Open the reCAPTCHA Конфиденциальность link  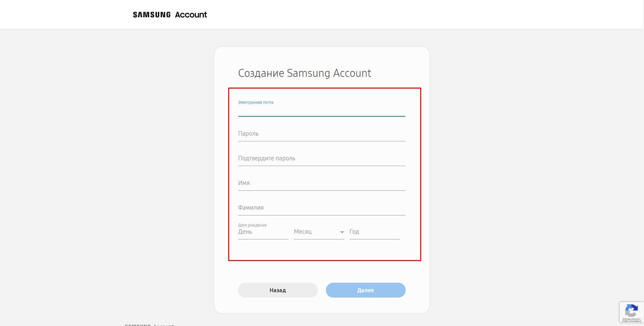tap(631, 319)
